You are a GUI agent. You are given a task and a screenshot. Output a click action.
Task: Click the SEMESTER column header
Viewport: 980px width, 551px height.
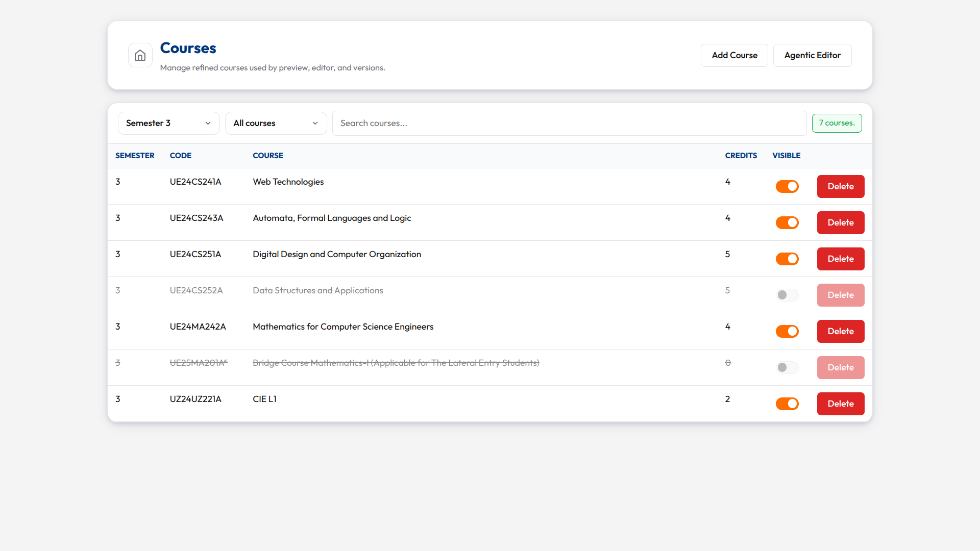(x=135, y=156)
